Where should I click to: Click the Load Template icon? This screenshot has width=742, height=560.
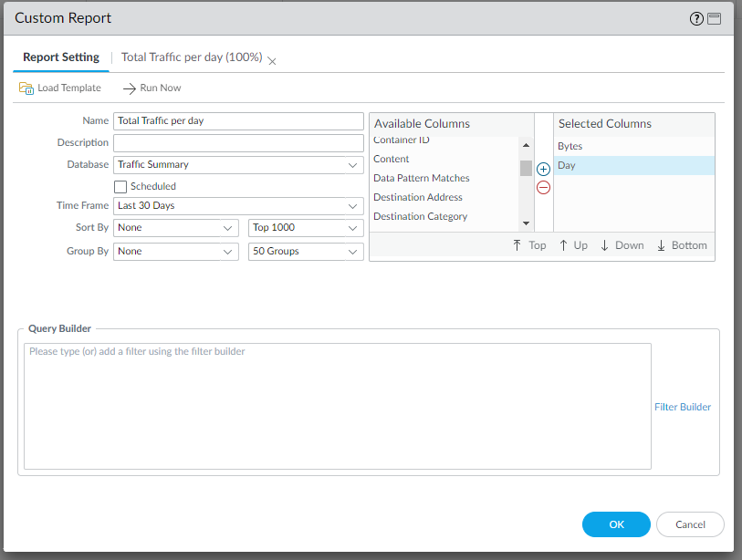[26, 88]
